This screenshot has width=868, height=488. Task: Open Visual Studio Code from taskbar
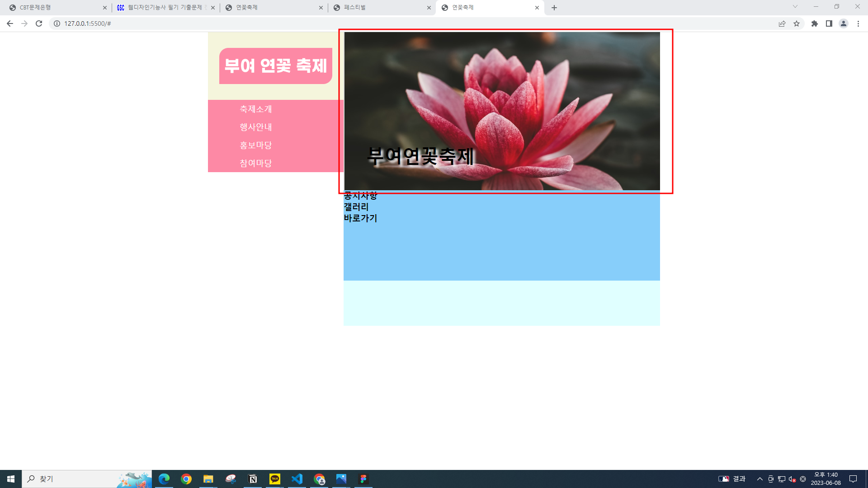point(297,479)
